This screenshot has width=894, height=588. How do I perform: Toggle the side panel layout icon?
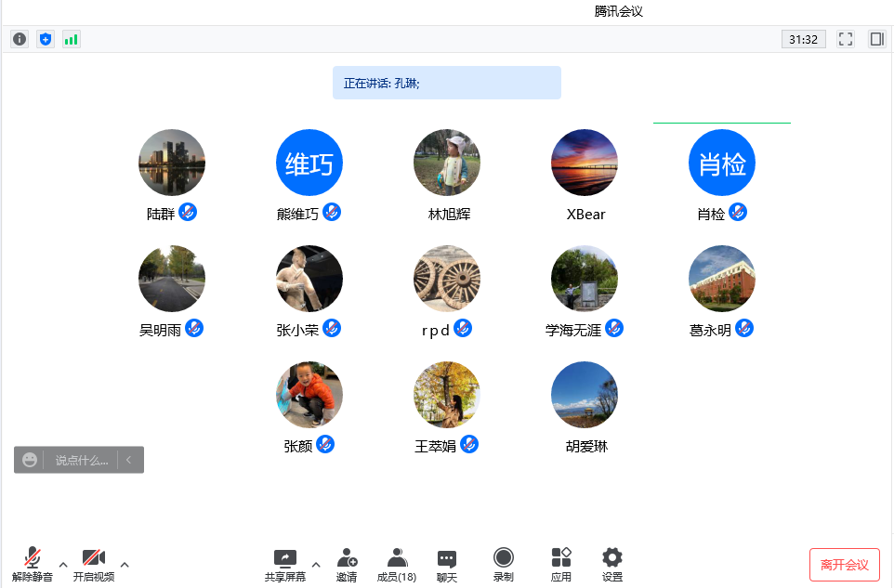point(876,39)
